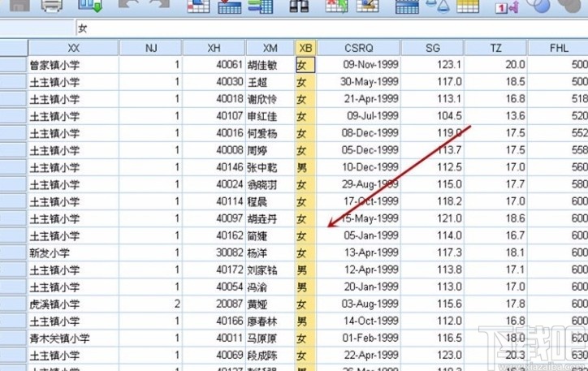588x371 pixels.
Task: Click the Split file icon
Action: [407, 6]
